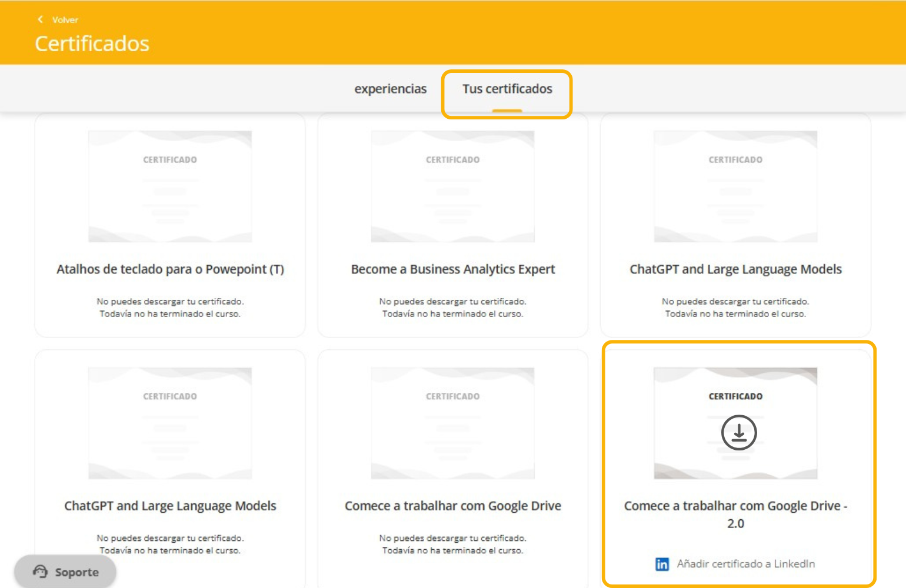The image size is (906, 588).
Task: Click the Become a Business Analytics Expert title
Action: (452, 269)
